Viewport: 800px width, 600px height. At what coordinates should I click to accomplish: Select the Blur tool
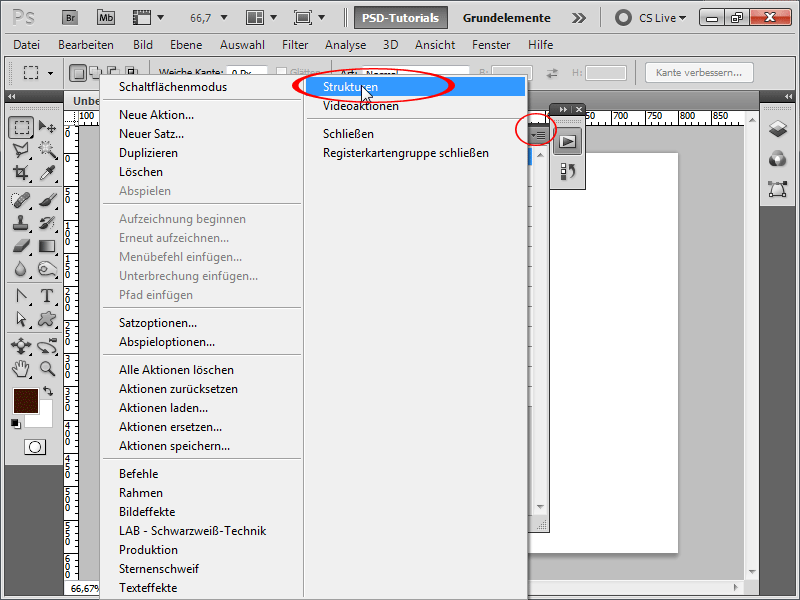click(x=21, y=269)
